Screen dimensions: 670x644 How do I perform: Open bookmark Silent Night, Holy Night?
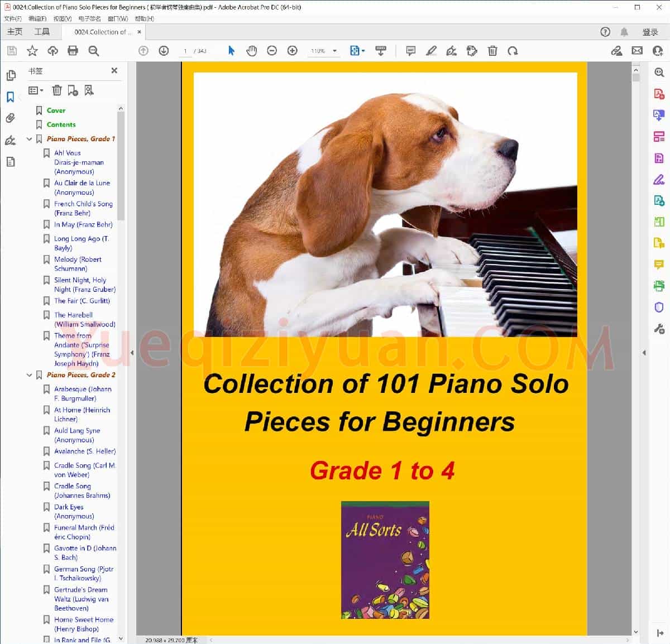85,285
